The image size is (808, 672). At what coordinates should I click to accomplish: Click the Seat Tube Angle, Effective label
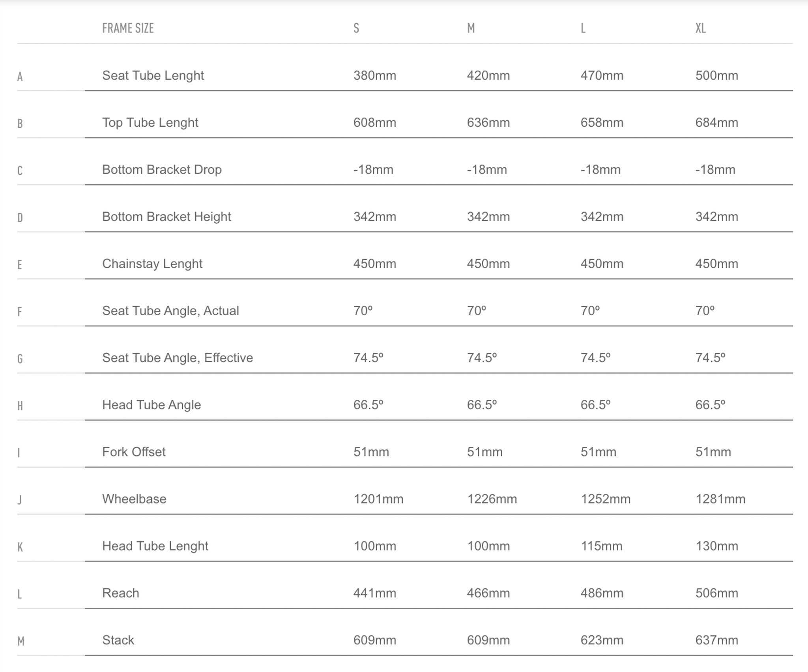coord(178,358)
